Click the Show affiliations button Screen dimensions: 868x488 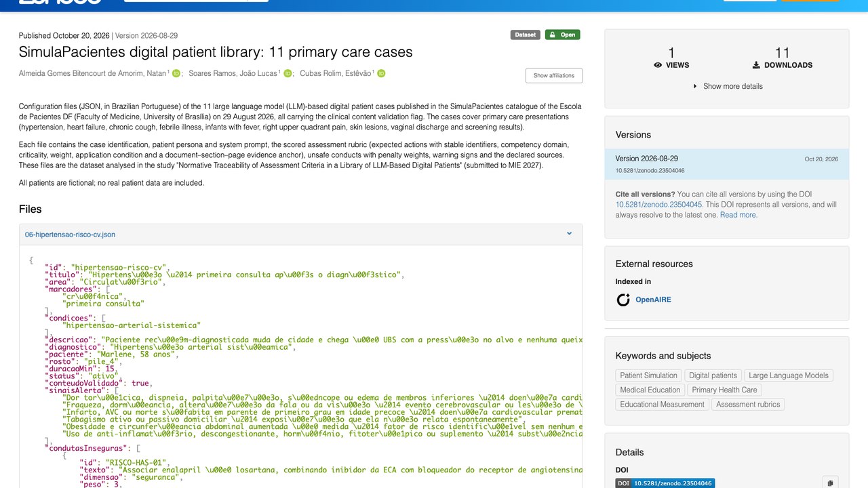[x=553, y=75]
